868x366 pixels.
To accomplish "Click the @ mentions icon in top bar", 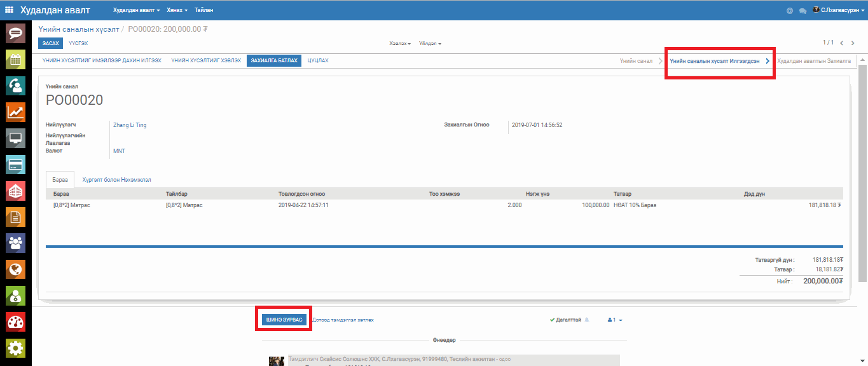I will [790, 11].
